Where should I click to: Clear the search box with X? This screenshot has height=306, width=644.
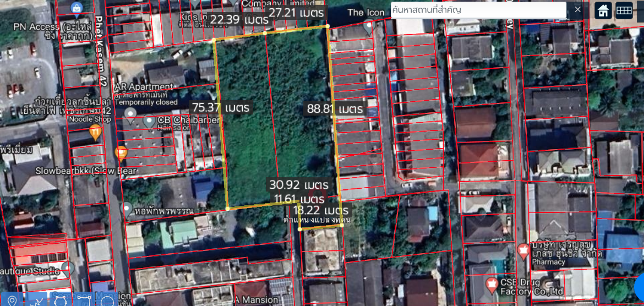click(577, 10)
